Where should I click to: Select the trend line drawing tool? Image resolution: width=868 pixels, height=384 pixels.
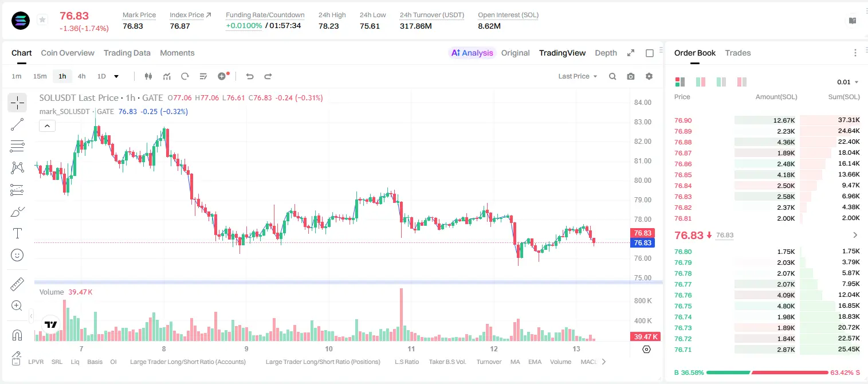(17, 124)
